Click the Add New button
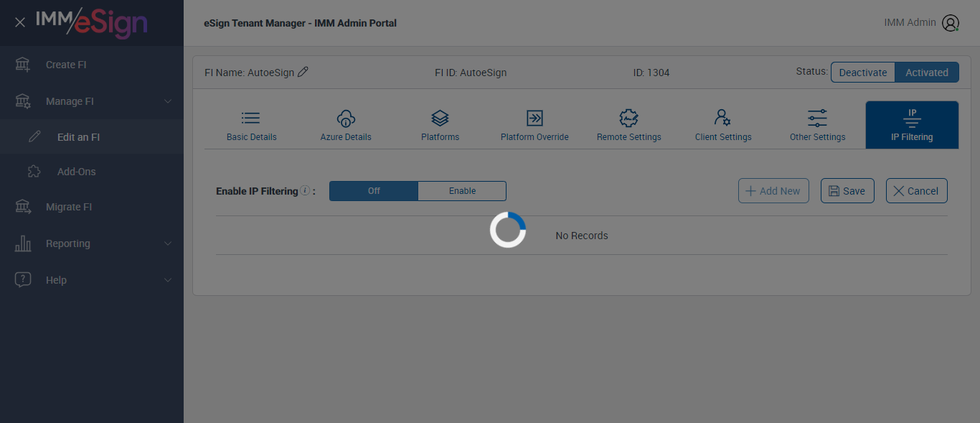 coord(773,191)
